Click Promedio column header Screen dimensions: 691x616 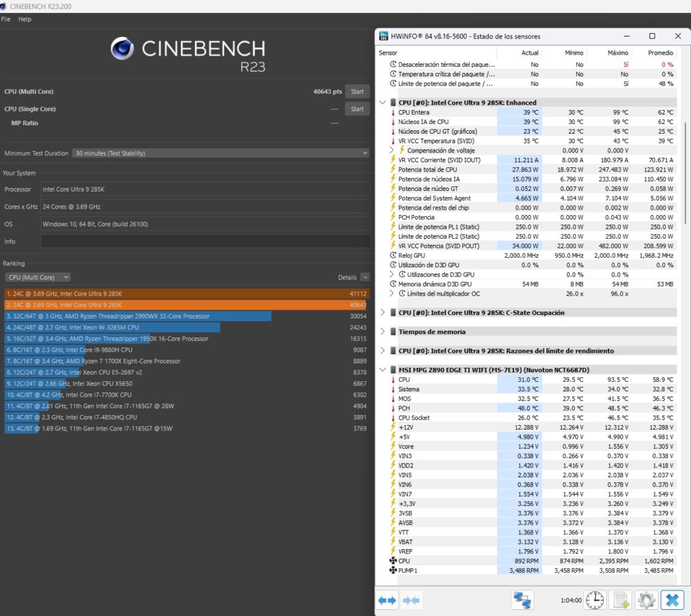pyautogui.click(x=660, y=53)
